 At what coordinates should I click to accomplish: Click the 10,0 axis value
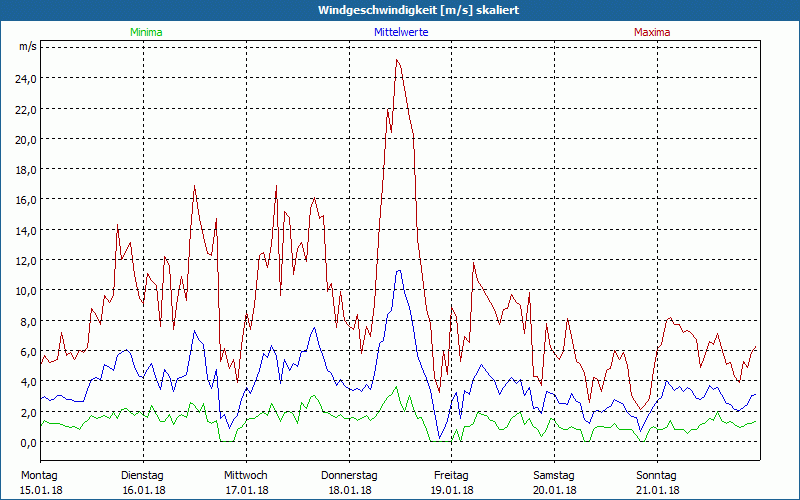coord(26,291)
